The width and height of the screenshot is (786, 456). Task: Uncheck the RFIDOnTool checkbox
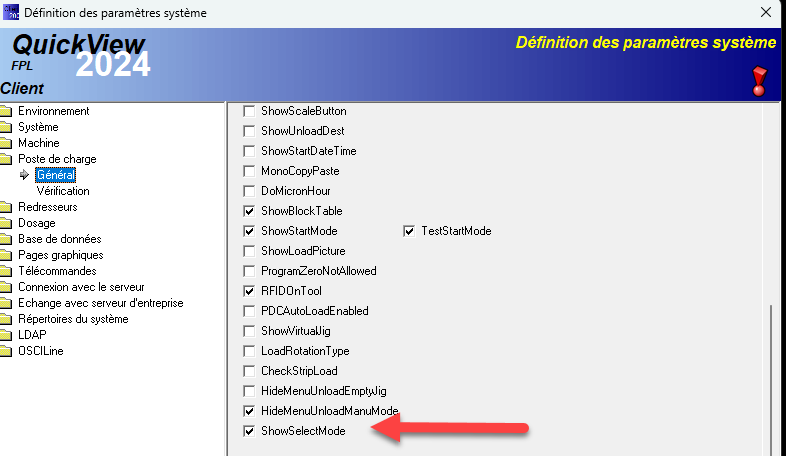[249, 291]
